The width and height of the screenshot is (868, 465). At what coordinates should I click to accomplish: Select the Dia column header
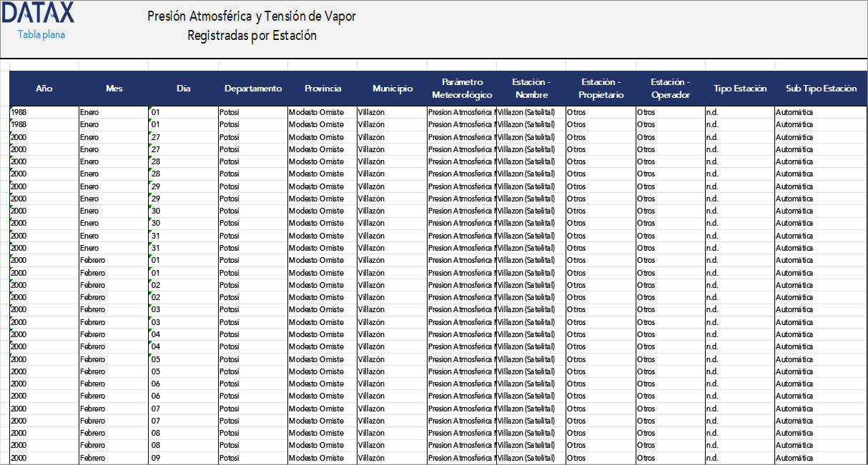pos(184,89)
